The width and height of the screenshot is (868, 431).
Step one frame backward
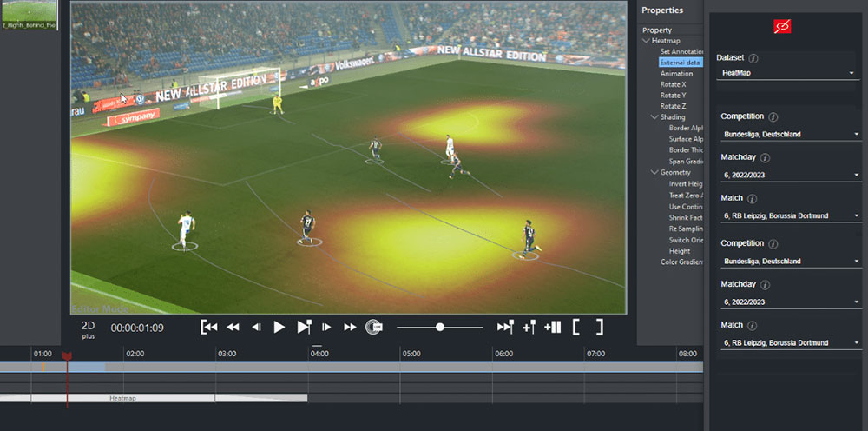[256, 327]
